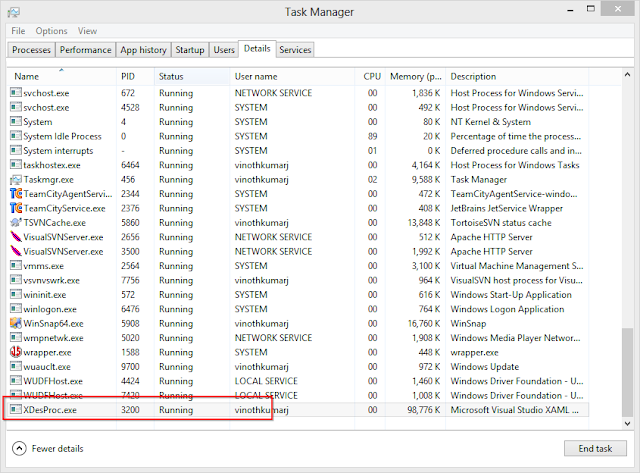The height and width of the screenshot is (473, 640).
Task: Click the winlogon.exe icon
Action: click(16, 309)
